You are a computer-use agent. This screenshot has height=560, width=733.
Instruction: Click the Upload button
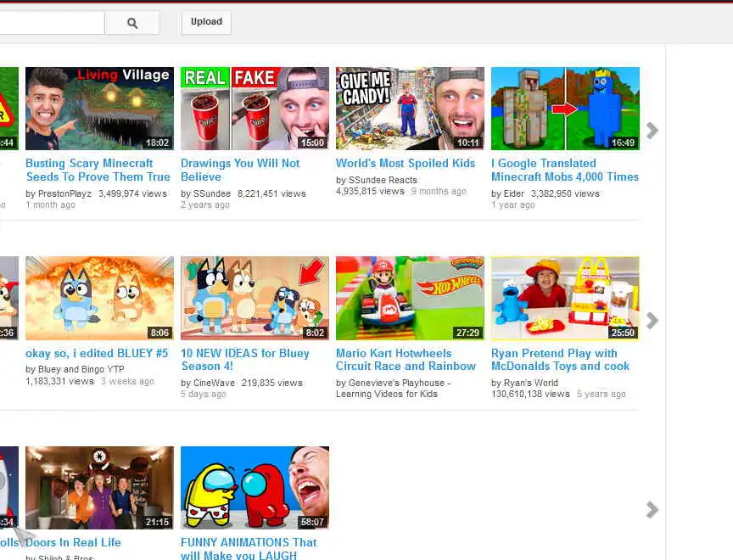pos(206,22)
